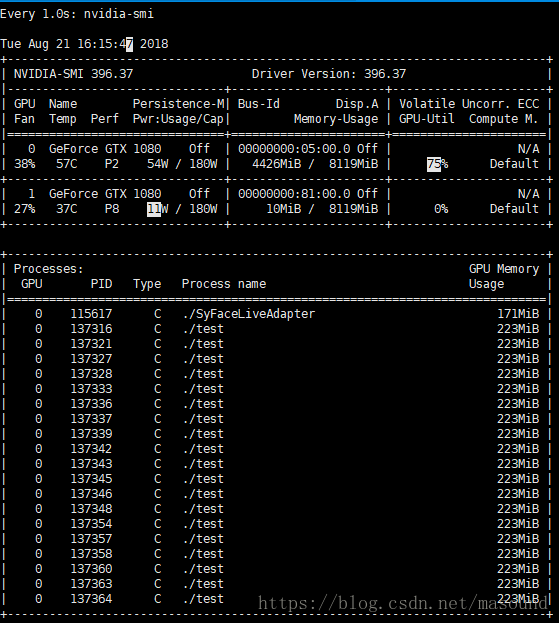Click temperature value '37C'
Viewport: 559px width, 623px height.
(x=67, y=209)
